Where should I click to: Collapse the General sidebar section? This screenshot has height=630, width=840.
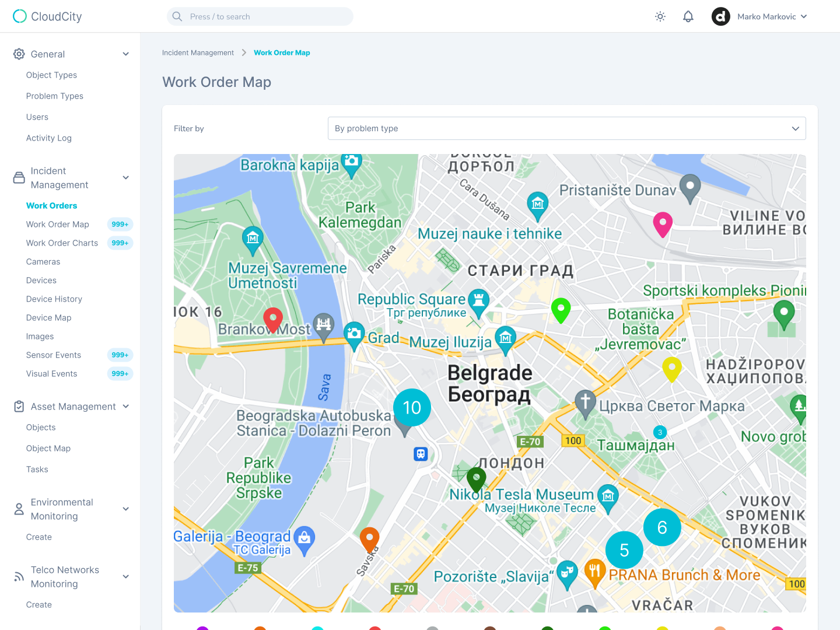click(x=125, y=54)
